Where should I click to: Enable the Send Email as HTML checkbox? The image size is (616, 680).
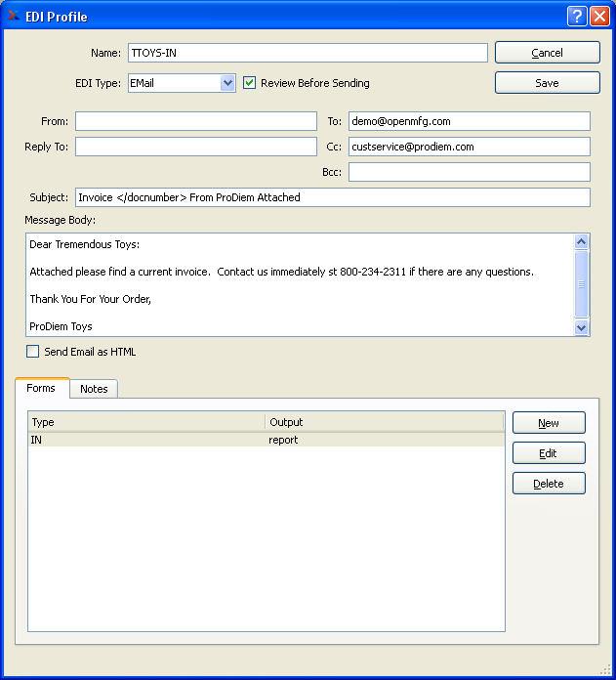coord(32,352)
